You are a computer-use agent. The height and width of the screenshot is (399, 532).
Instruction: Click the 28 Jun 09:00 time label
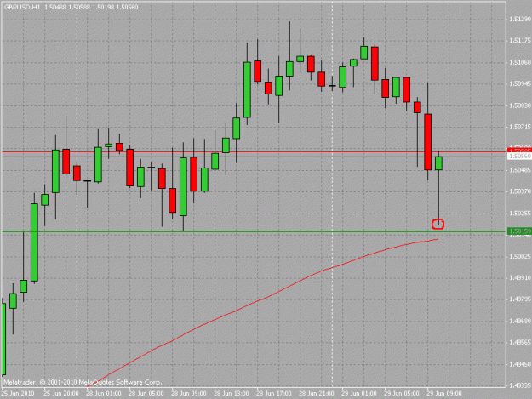click(x=189, y=394)
